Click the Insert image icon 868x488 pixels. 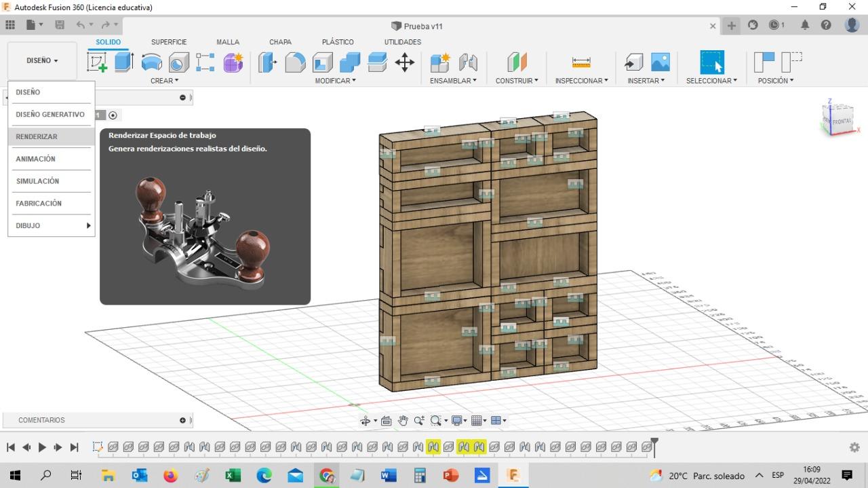click(660, 62)
